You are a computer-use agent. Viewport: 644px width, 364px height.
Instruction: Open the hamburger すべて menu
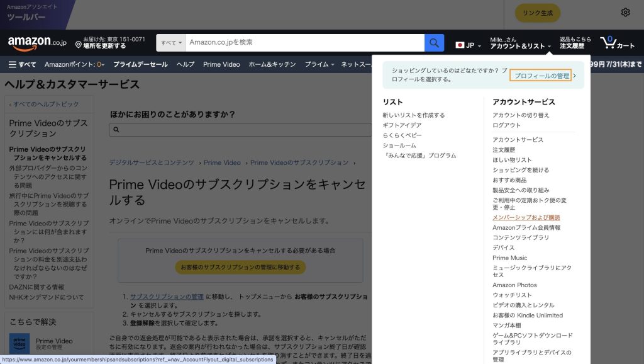pos(22,64)
